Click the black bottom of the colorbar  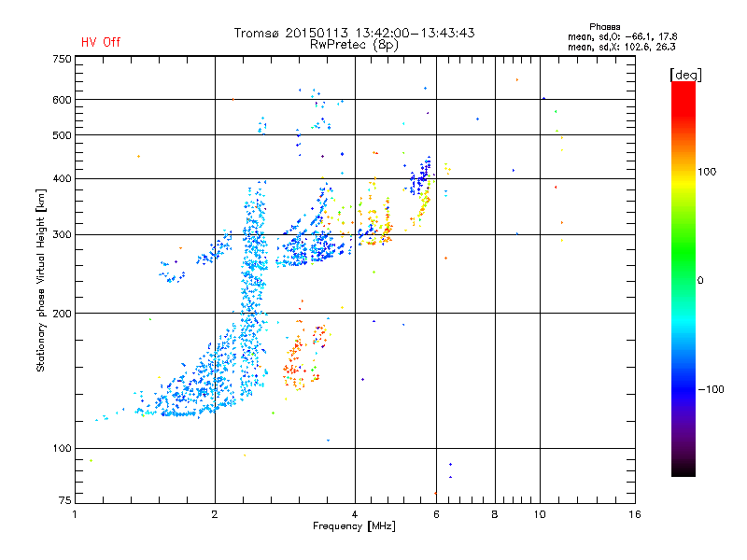point(684,469)
